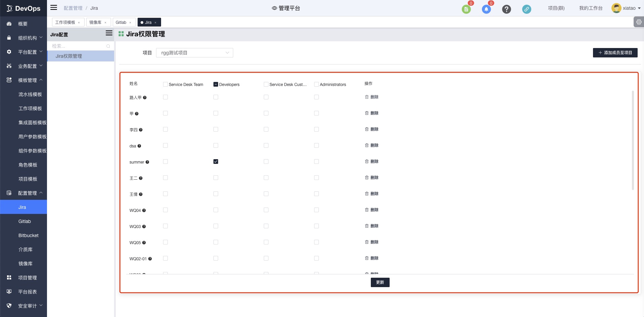Screen dimensions: 644x317
Task: Click the info icon next to dsa
Action: [139, 146]
